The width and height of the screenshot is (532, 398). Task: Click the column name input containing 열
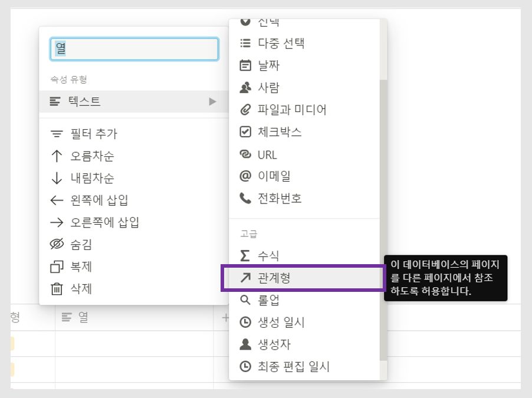[x=134, y=49]
